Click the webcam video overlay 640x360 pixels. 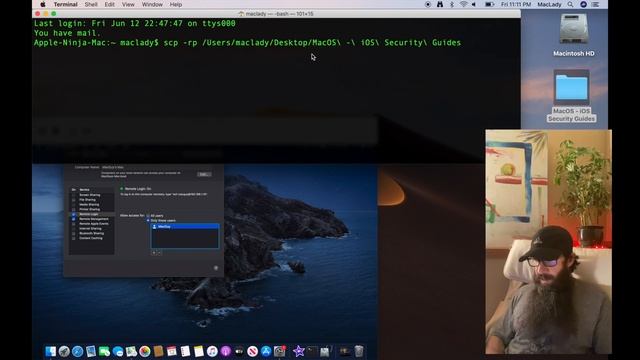[548, 242]
